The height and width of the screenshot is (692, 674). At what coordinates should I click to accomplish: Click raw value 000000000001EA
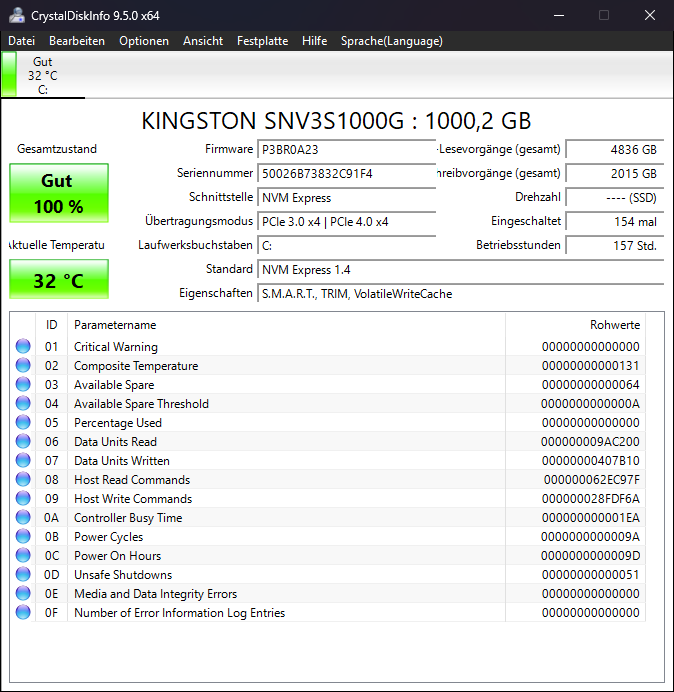click(591, 518)
